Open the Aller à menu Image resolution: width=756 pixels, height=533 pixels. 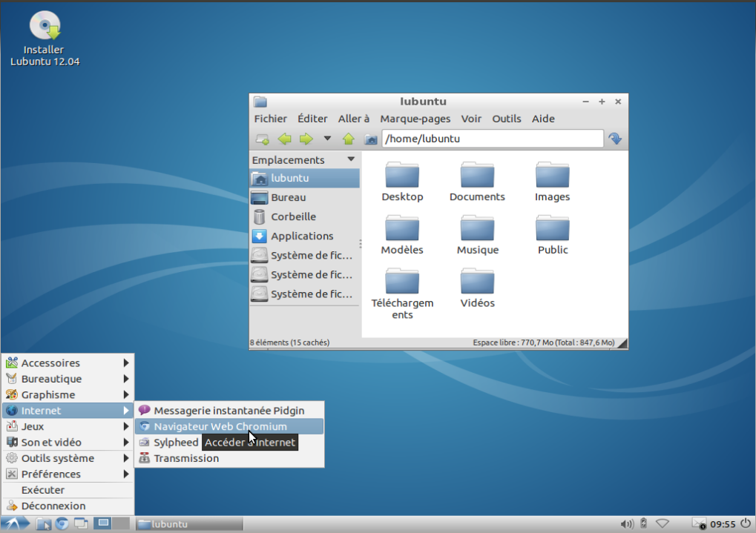click(354, 119)
